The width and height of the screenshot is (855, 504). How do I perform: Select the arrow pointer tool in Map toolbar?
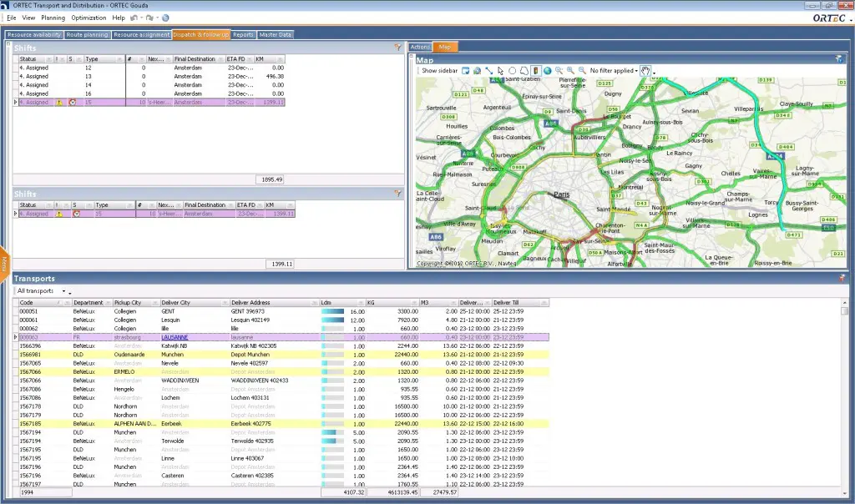(500, 71)
